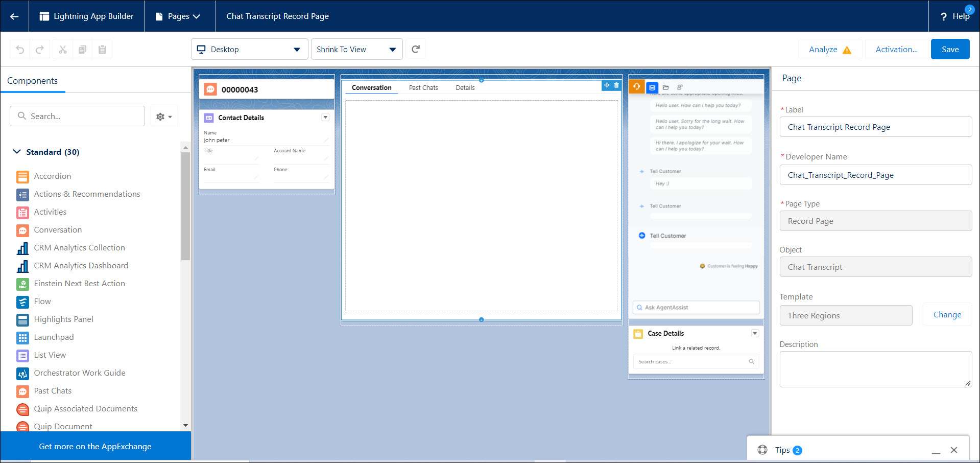Screen dimensions: 980x463
Task: Click the headset icon in the chat preview
Action: [x=636, y=87]
